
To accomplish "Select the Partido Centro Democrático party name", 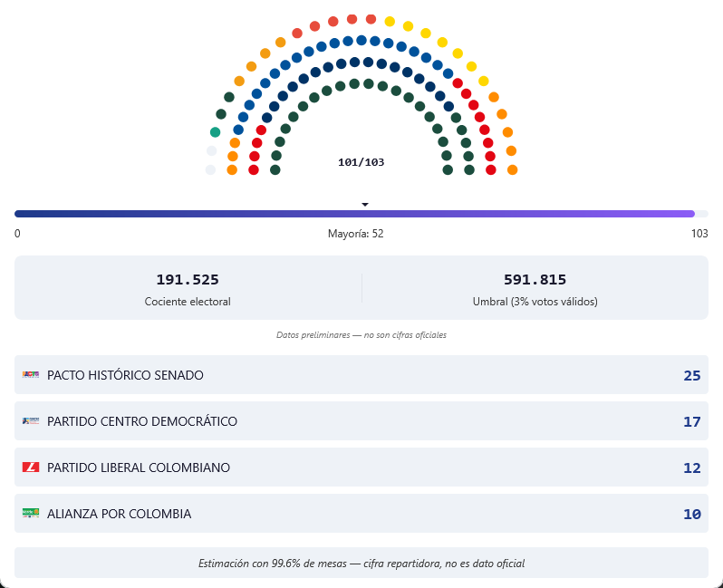I will point(142,421).
